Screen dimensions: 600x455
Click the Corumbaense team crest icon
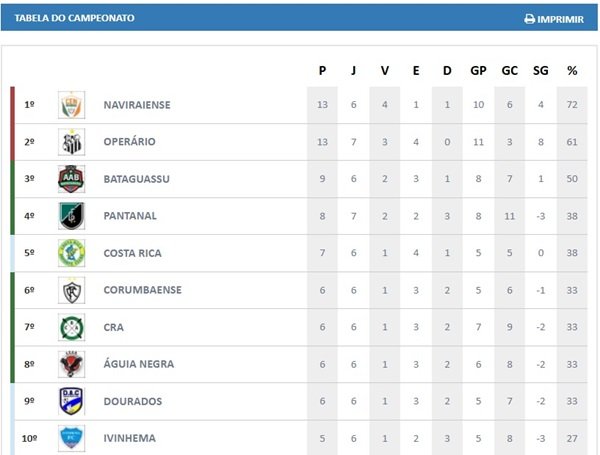71,290
